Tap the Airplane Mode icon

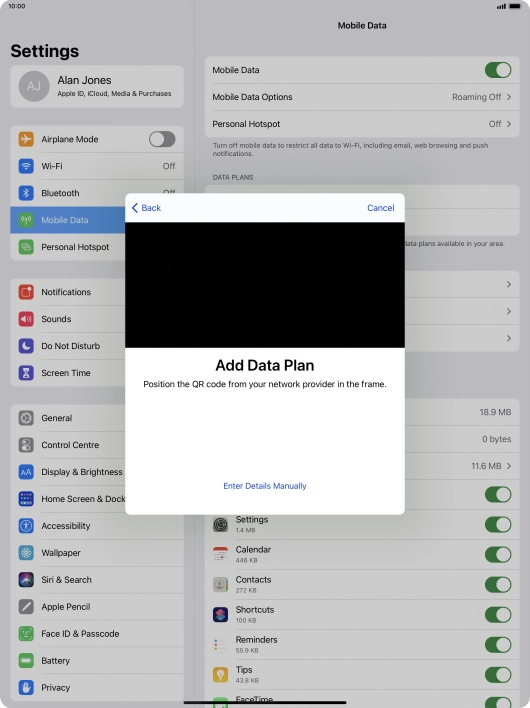[26, 139]
